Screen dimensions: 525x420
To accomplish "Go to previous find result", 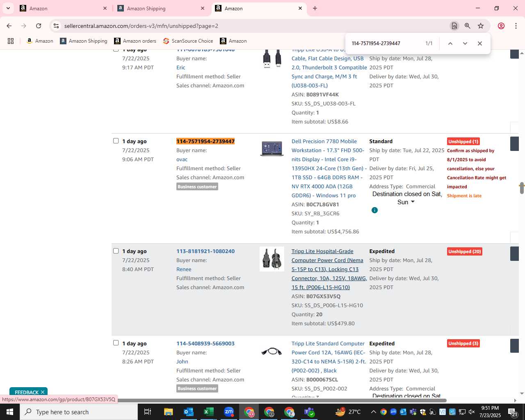I will coord(450,43).
